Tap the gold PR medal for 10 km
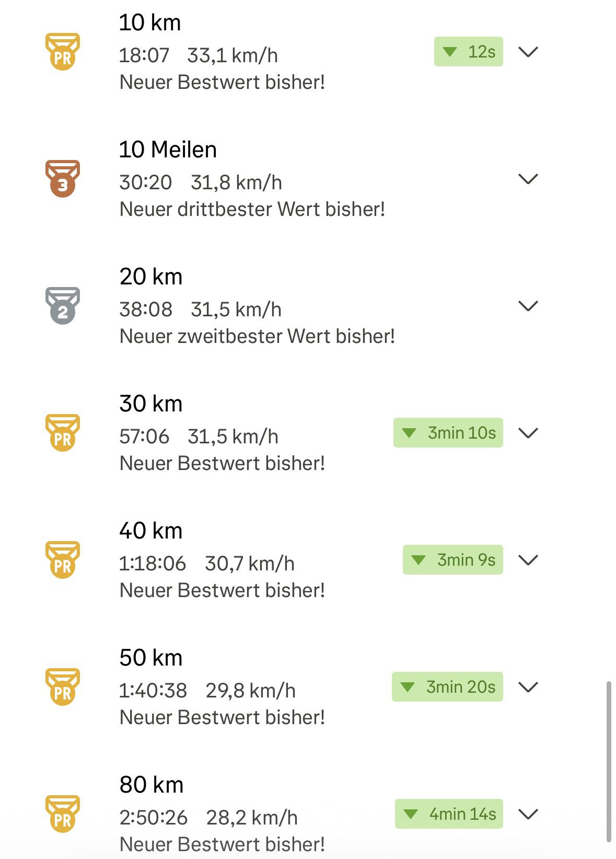Viewport: 616px width, 859px height. (x=63, y=52)
